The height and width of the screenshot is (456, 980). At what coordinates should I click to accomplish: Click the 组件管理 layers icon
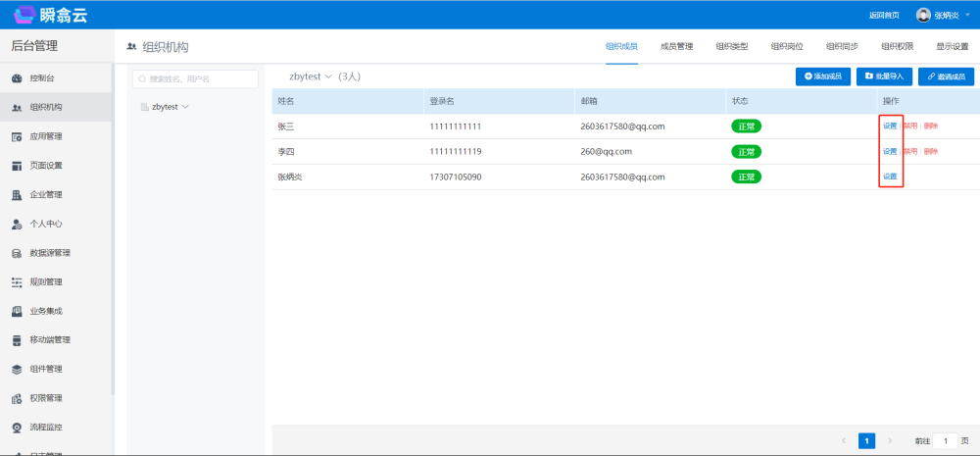point(17,370)
